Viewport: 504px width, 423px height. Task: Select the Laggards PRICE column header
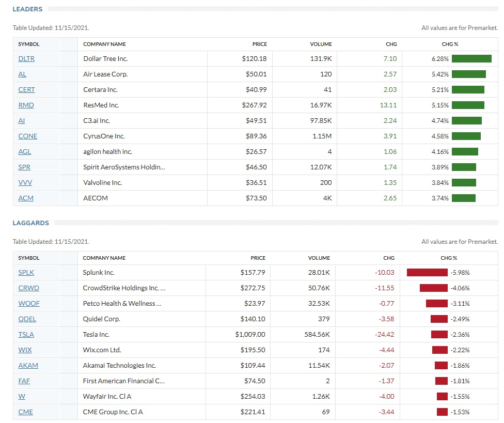258,258
